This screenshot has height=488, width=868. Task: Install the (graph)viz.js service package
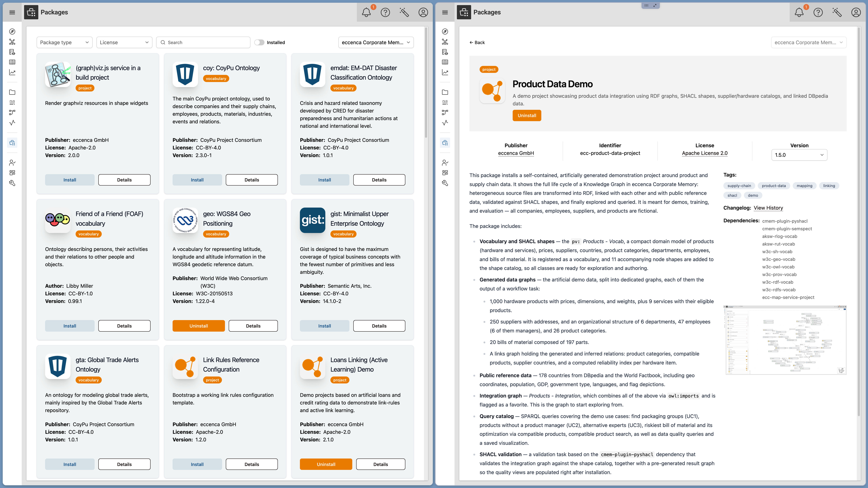tap(70, 180)
